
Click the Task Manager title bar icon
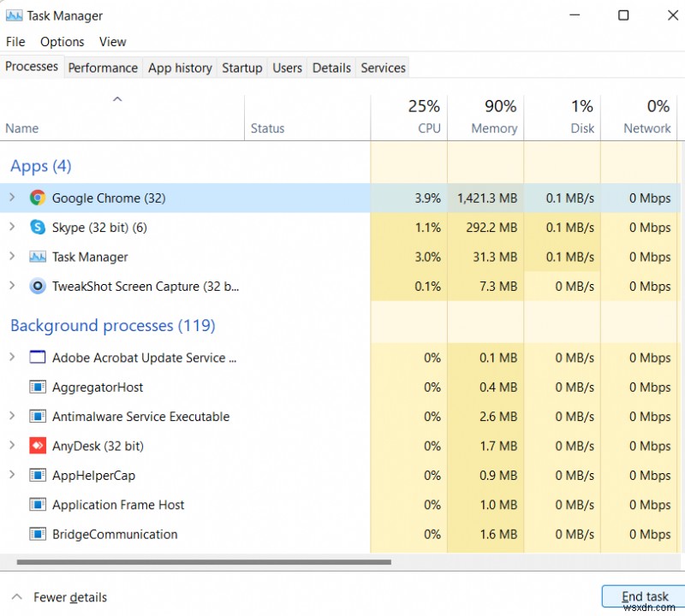point(14,15)
